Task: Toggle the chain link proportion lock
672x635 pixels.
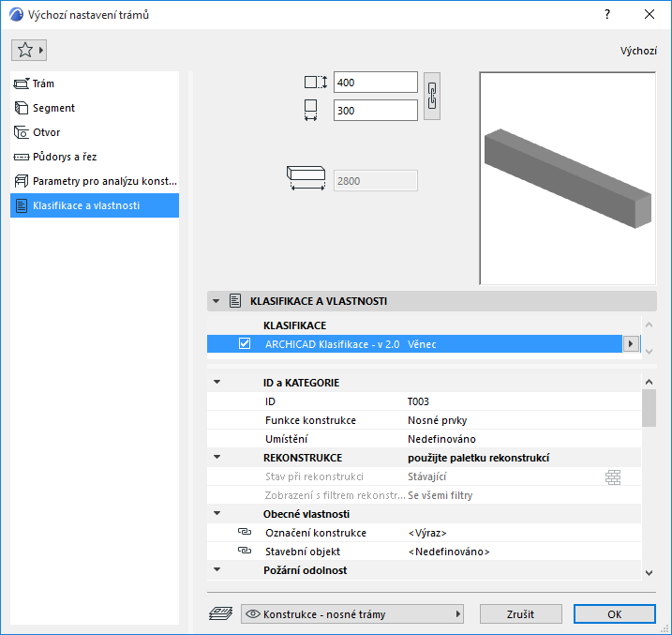Action: coord(432,96)
